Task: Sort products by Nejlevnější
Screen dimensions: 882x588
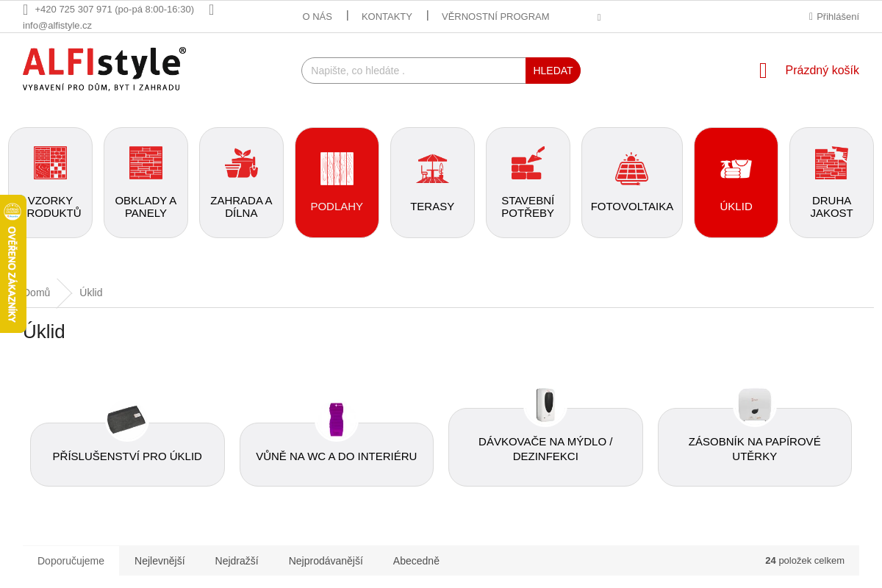Action: point(159,561)
